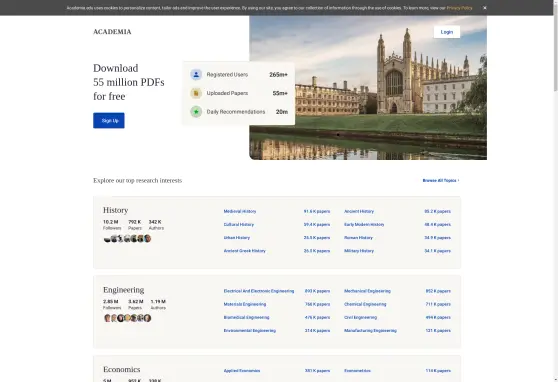This screenshot has width=558, height=382.
Task: Open Medieval History topic
Action: click(240, 211)
